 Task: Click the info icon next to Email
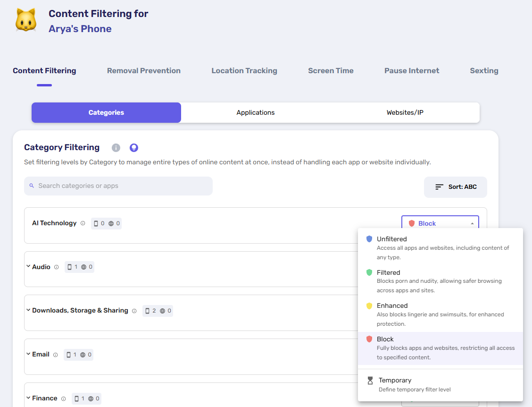pyautogui.click(x=55, y=355)
